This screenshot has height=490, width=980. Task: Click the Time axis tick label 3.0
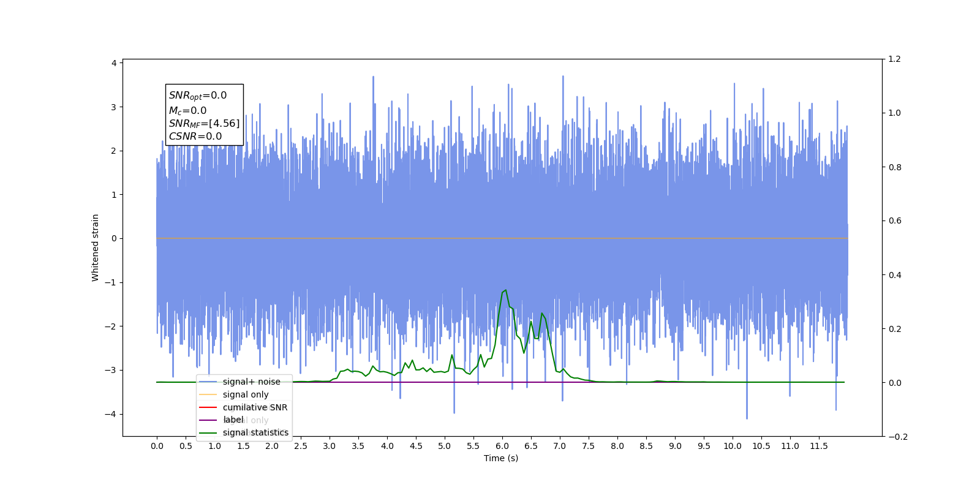330,446
